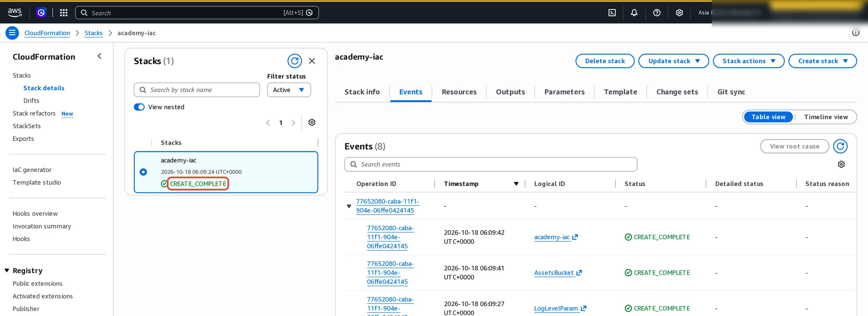Open the Parameters tab
The height and width of the screenshot is (316, 868).
(x=564, y=92)
